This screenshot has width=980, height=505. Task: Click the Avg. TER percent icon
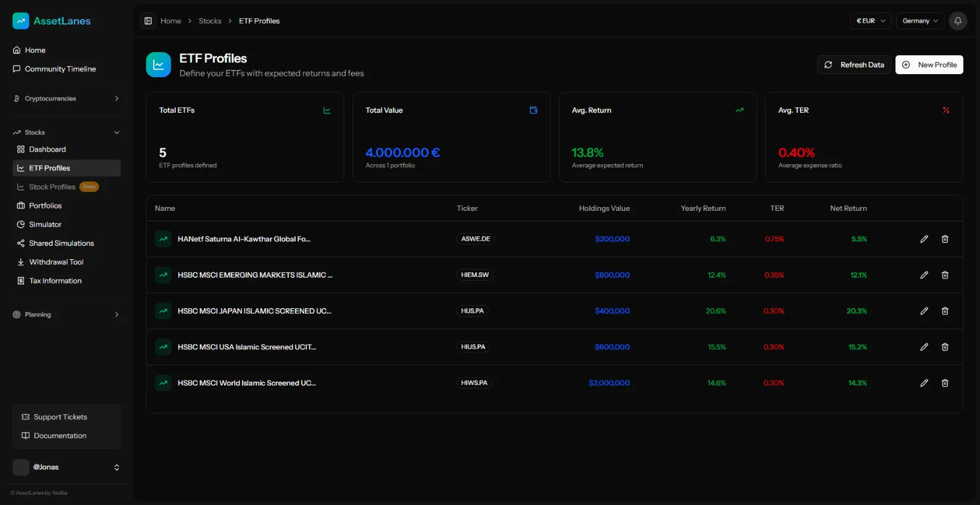[x=946, y=110]
